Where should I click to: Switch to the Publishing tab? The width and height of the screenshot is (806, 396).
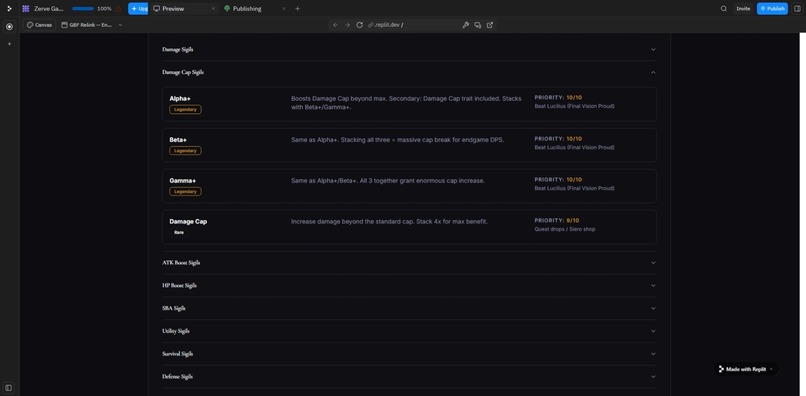(x=247, y=9)
